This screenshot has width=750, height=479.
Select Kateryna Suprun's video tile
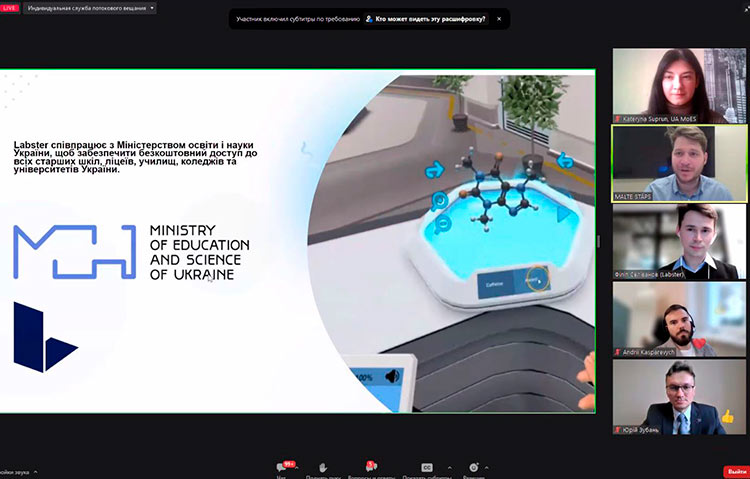[x=680, y=84]
